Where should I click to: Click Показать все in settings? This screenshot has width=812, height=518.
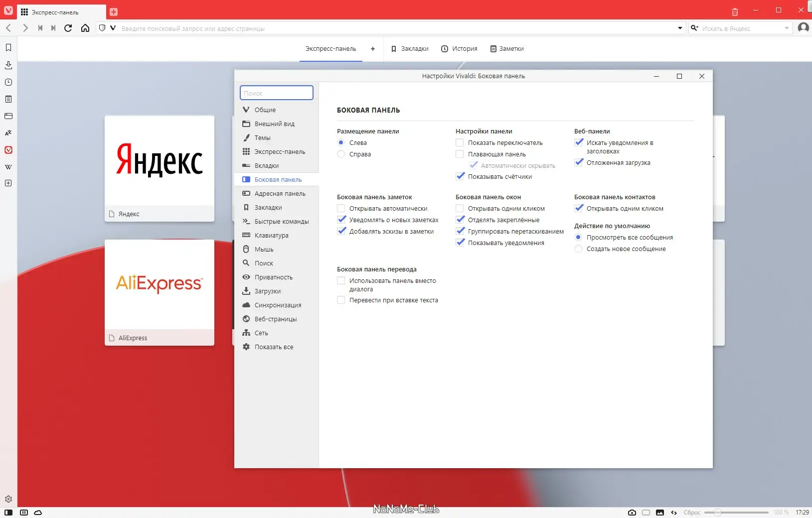click(x=277, y=347)
